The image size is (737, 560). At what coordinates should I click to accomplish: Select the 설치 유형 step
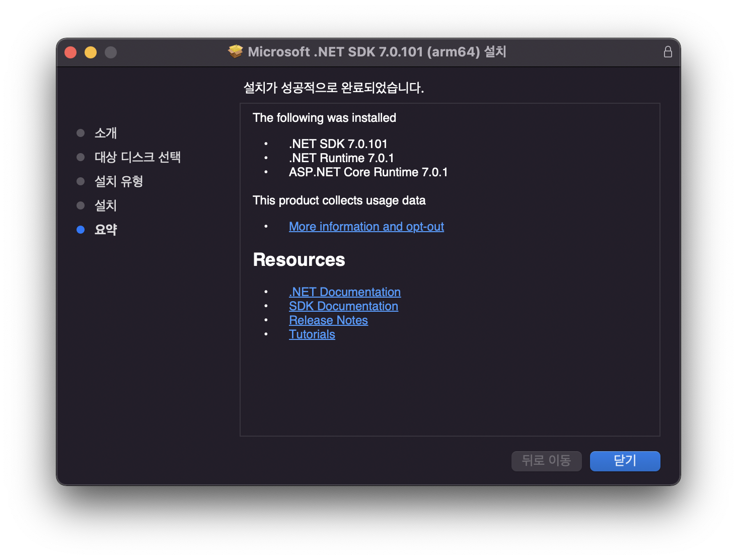(x=119, y=181)
